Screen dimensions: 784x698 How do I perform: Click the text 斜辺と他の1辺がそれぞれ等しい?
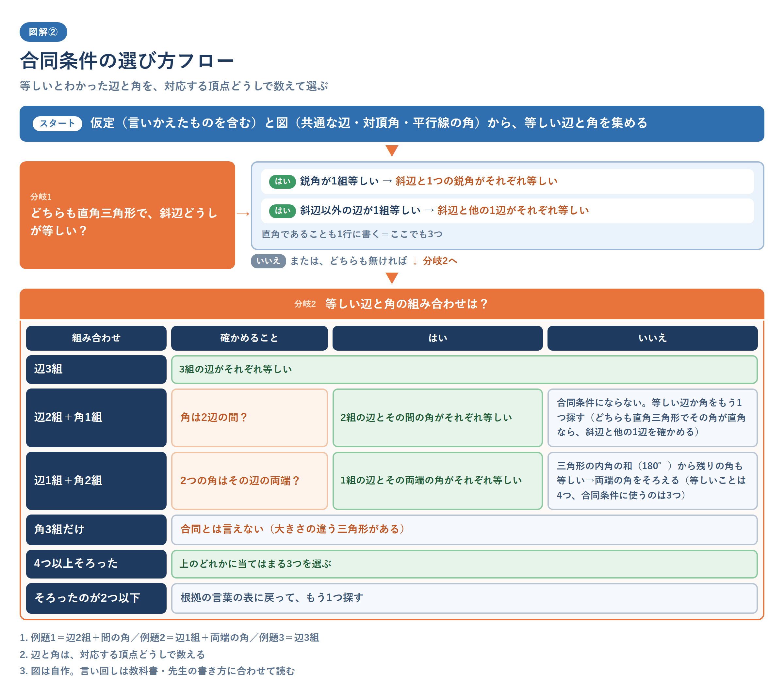coord(513,211)
